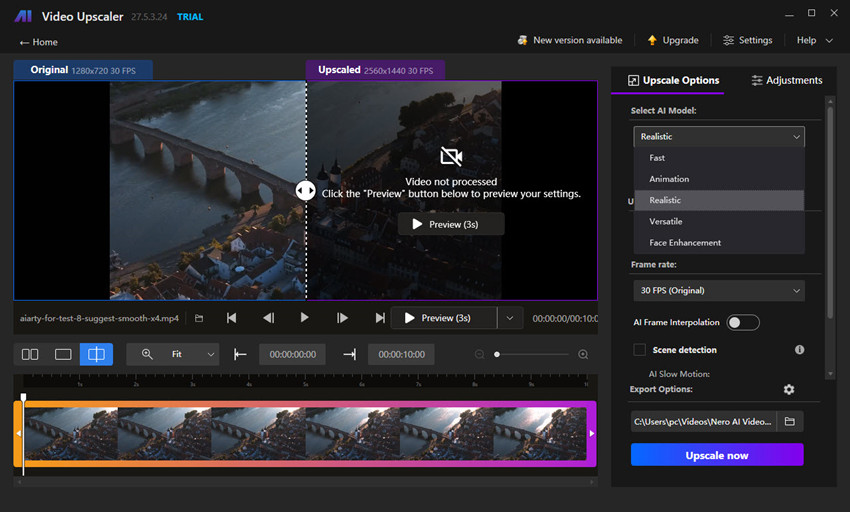The height and width of the screenshot is (512, 850).
Task: Set trim start point icon
Action: [240, 354]
